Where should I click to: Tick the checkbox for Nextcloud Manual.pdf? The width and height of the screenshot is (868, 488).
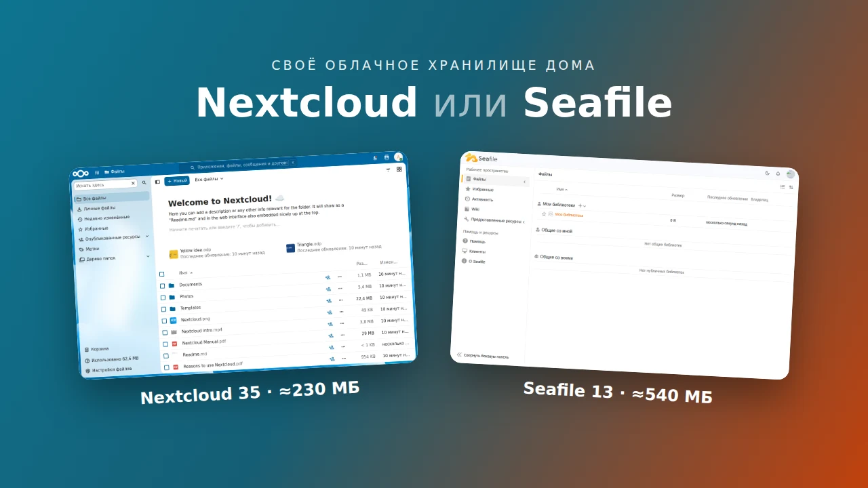[x=165, y=344]
